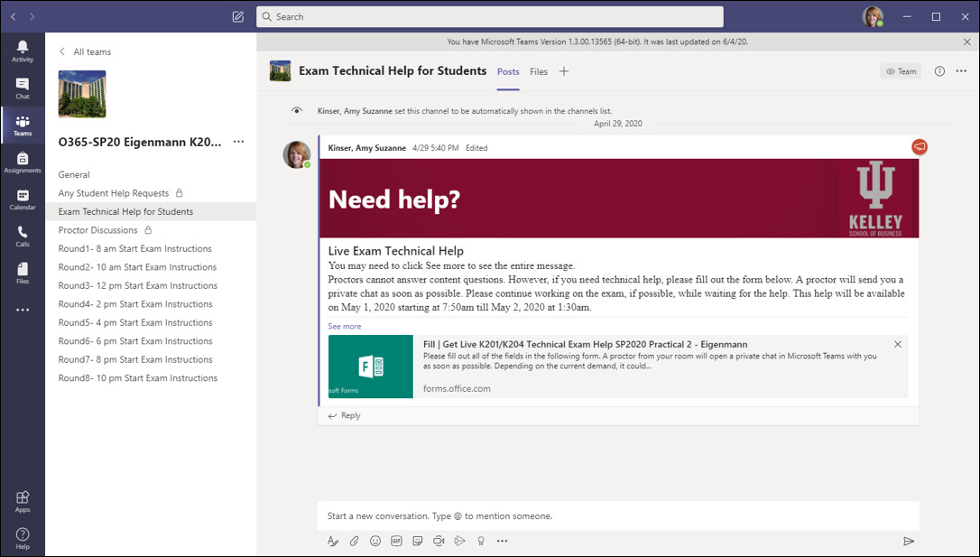The width and height of the screenshot is (980, 557).
Task: Open the Stream messaging extension
Action: pyautogui.click(x=460, y=541)
